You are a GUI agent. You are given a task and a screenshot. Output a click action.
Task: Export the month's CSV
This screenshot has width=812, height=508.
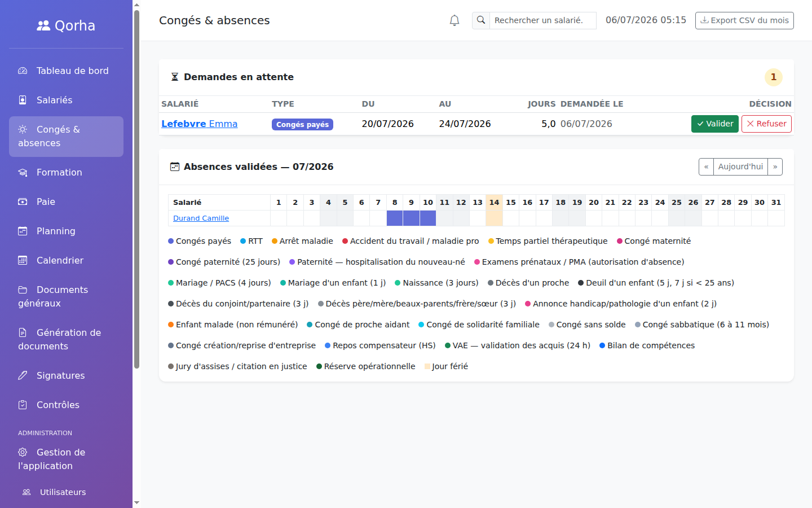pyautogui.click(x=744, y=20)
